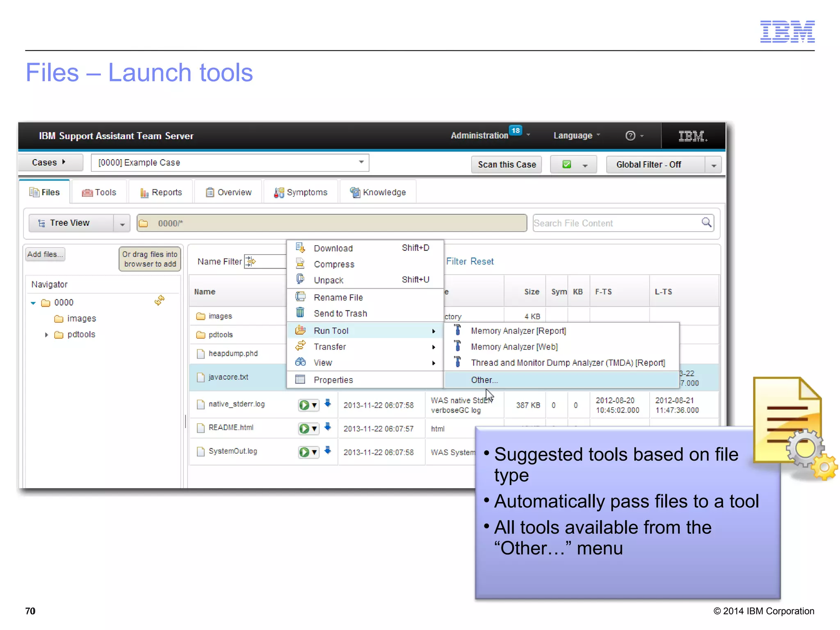Choose Send to Trash menu entry

(x=365, y=313)
